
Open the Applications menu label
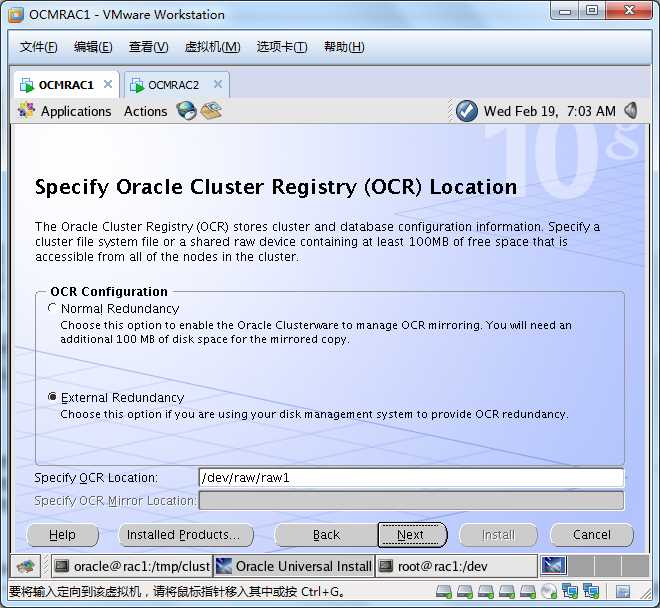click(76, 111)
